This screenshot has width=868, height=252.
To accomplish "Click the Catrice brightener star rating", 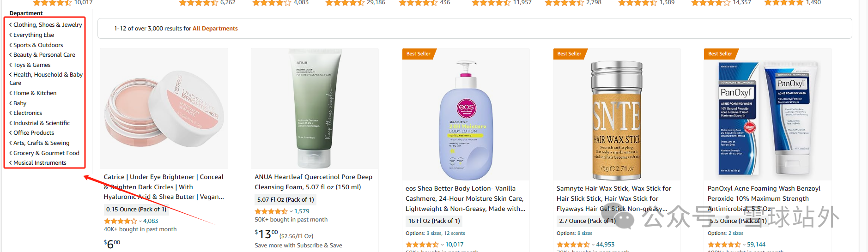I will tap(120, 221).
